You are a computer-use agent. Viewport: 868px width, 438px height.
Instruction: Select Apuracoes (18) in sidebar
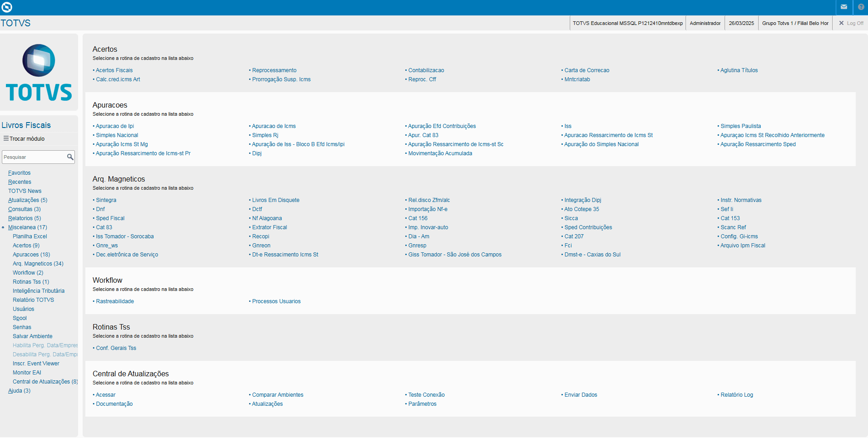click(31, 255)
